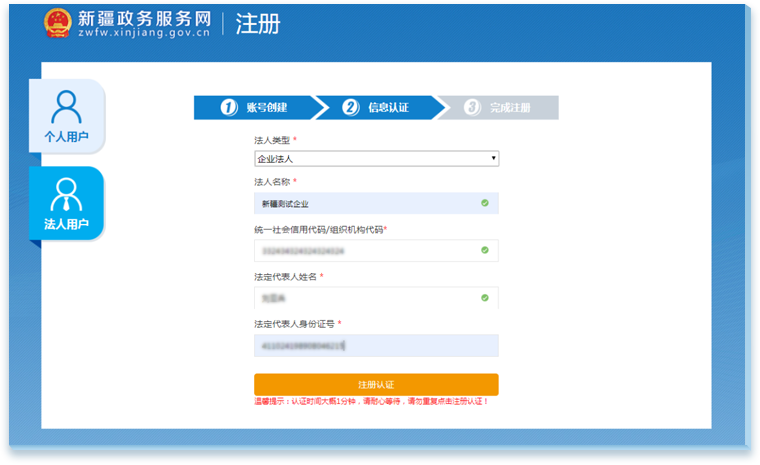Jump to the 完成注册 step

510,108
